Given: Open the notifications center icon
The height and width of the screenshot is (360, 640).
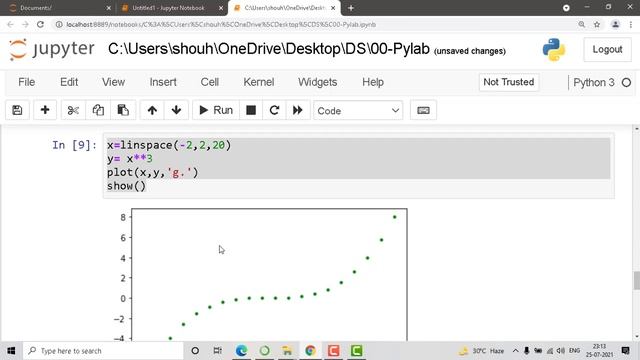Looking at the screenshot, I should click(x=625, y=351).
